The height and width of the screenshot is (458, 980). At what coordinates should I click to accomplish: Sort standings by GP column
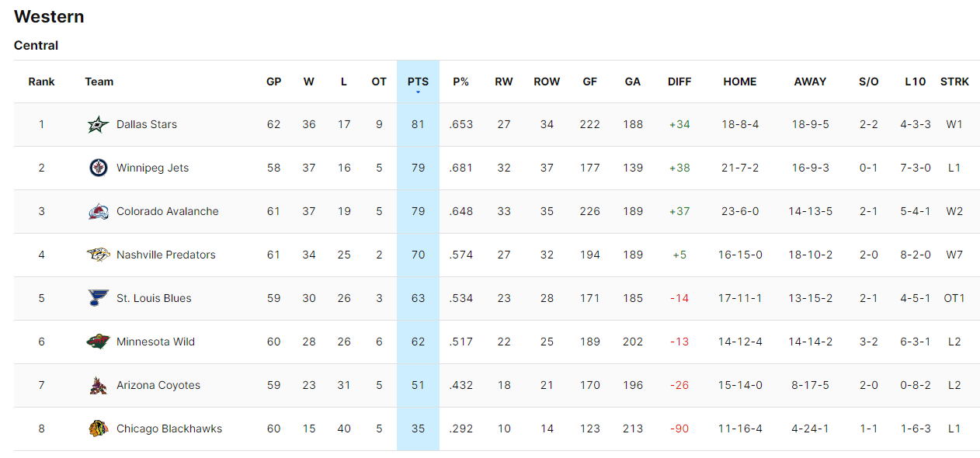click(x=273, y=82)
